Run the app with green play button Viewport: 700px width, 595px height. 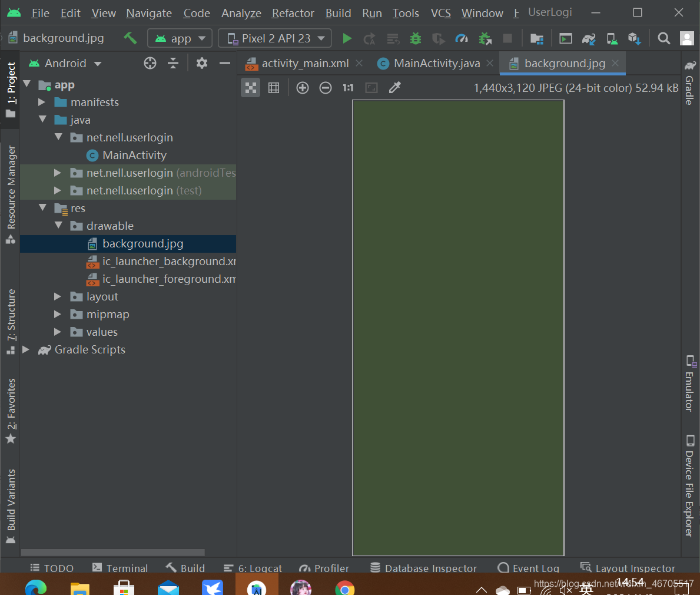347,38
